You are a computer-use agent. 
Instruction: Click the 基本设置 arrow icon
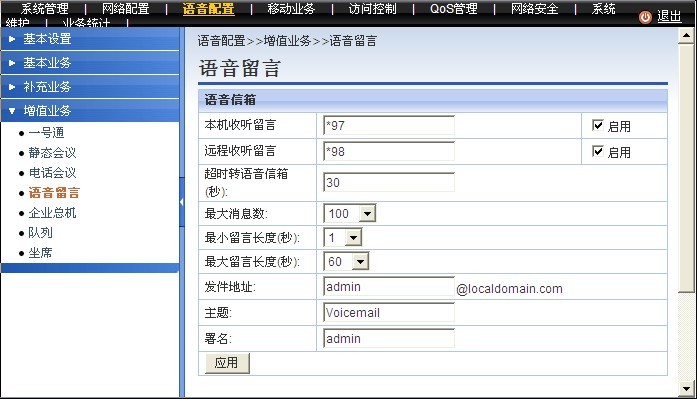pos(12,39)
